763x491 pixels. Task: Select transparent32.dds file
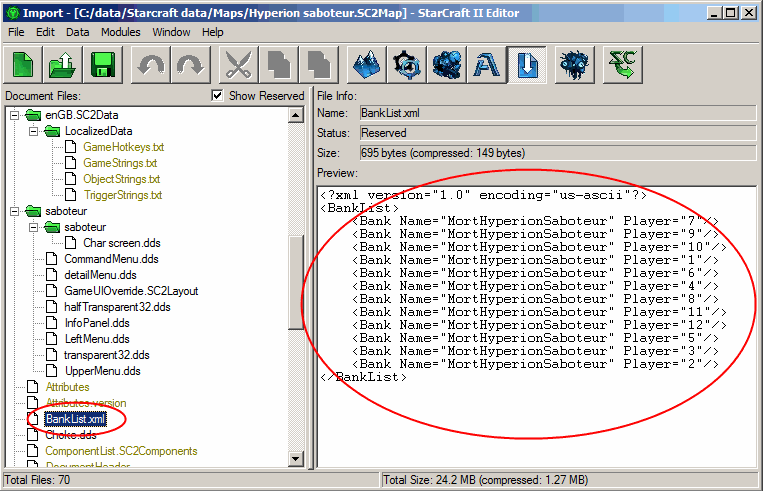pyautogui.click(x=107, y=355)
